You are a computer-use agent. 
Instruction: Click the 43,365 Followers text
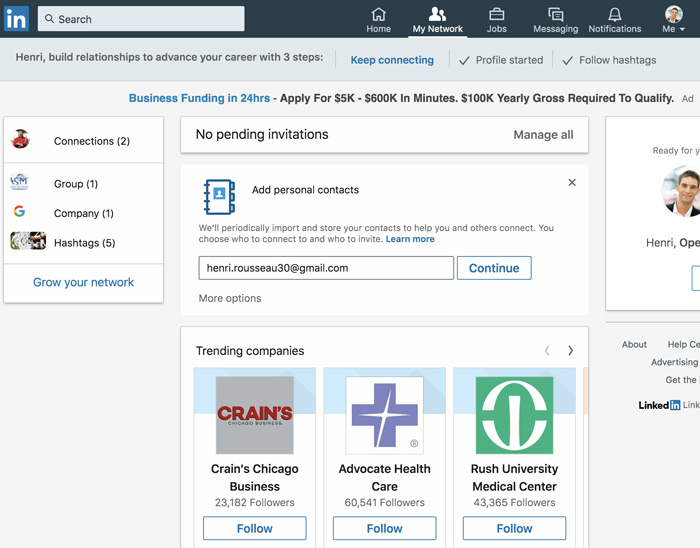(514, 502)
